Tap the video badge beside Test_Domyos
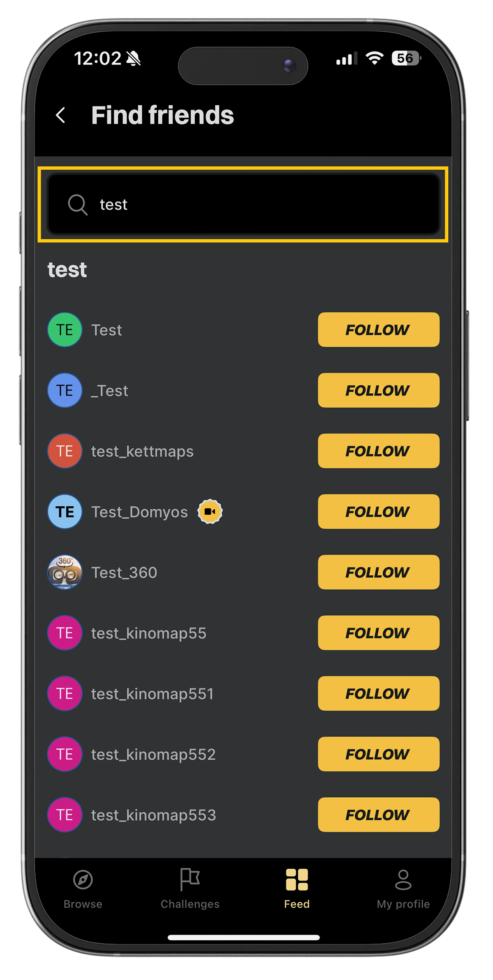 coord(210,511)
